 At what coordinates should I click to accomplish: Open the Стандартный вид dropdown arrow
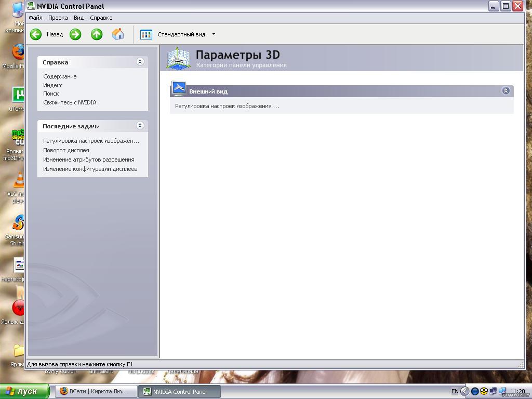tap(214, 34)
